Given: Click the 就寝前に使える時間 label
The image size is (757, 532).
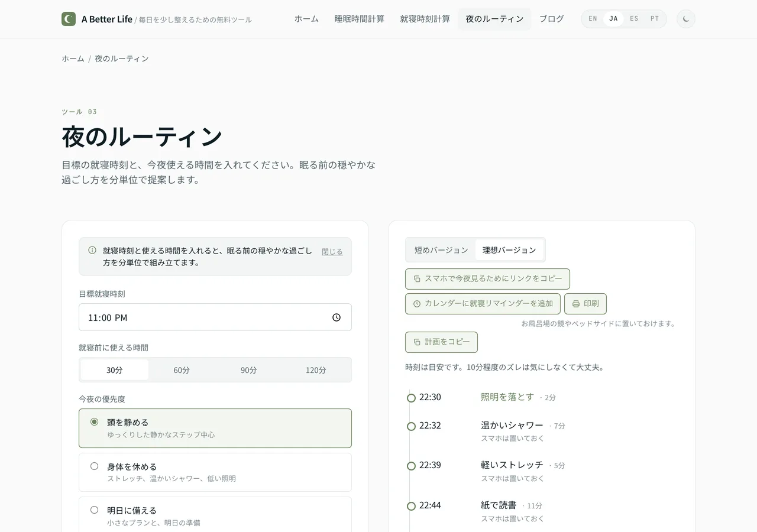Looking at the screenshot, I should click(x=114, y=348).
